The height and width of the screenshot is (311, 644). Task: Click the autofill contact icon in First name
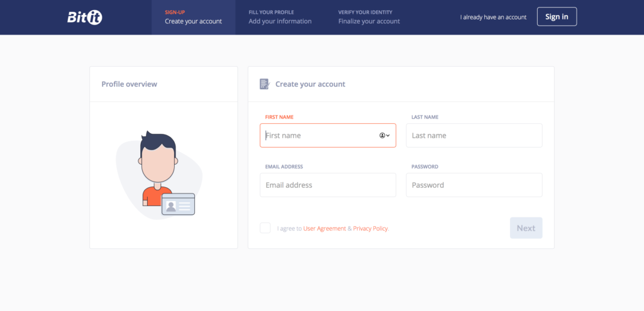point(382,136)
